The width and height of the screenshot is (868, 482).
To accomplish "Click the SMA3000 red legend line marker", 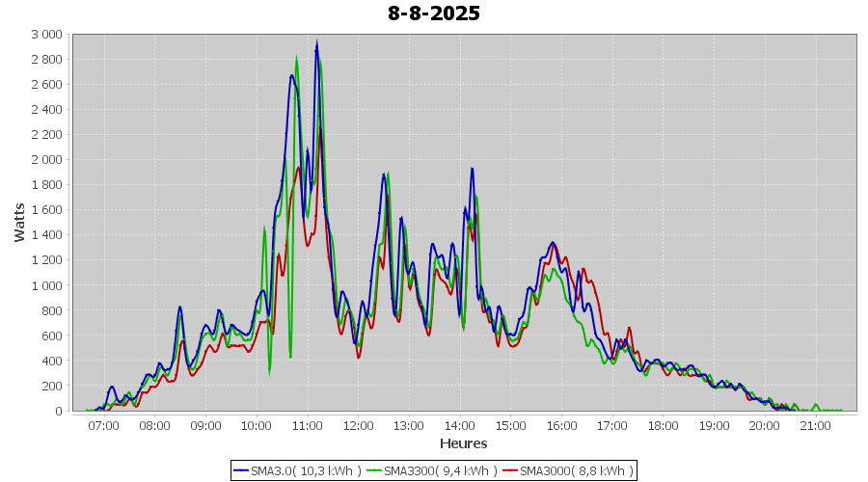I will (510, 471).
